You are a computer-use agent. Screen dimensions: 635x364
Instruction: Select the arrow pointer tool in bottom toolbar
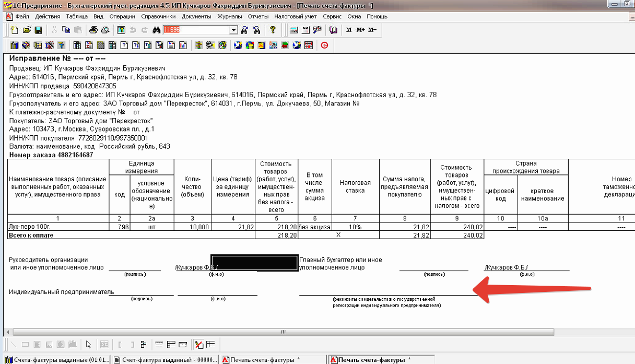88,344
